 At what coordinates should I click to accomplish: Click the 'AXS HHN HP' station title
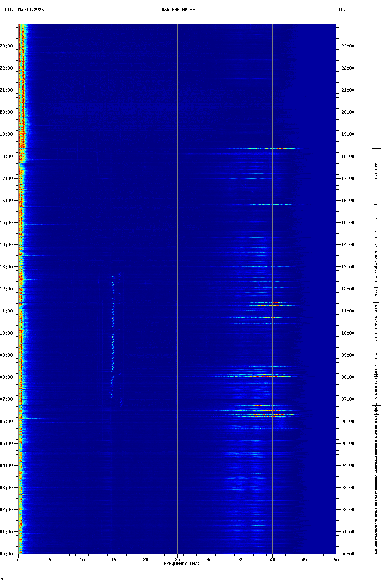click(x=174, y=10)
